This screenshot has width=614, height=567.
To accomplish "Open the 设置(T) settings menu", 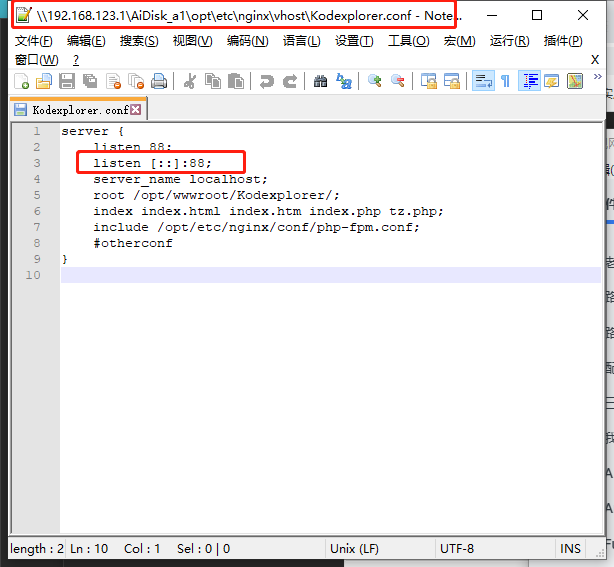I will [x=354, y=41].
